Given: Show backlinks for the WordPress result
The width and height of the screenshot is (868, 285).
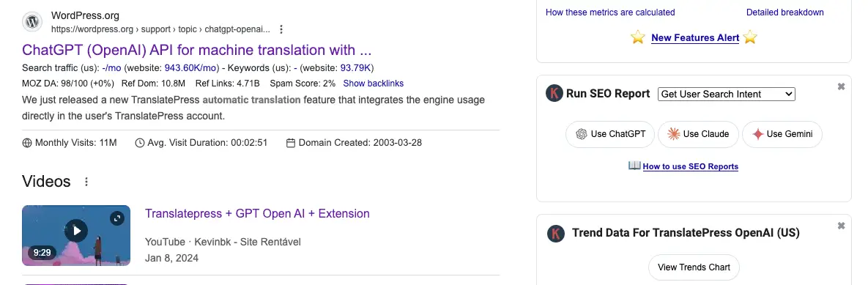Looking at the screenshot, I should tap(373, 84).
